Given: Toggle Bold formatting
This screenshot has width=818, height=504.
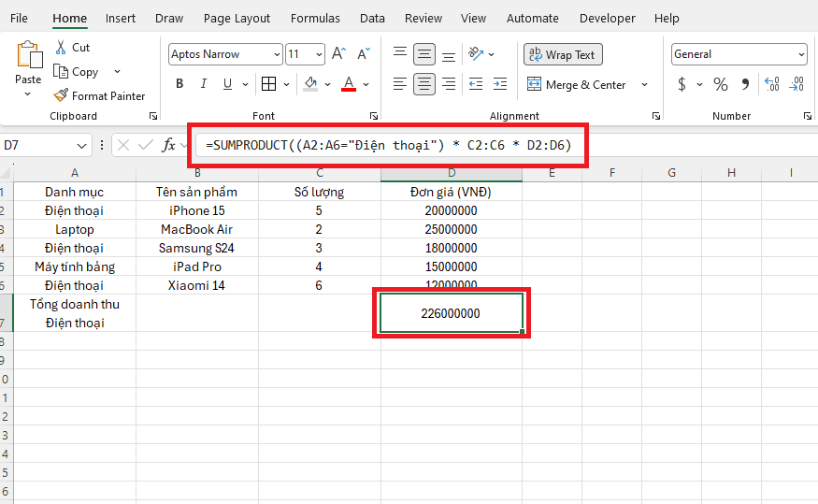Looking at the screenshot, I should [179, 84].
